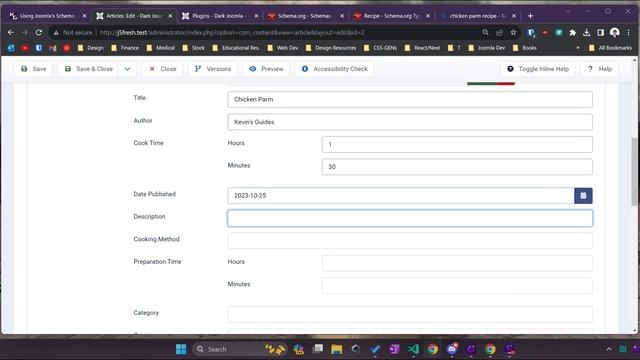Switch to the chicken parm recipe tab

[x=477, y=16]
